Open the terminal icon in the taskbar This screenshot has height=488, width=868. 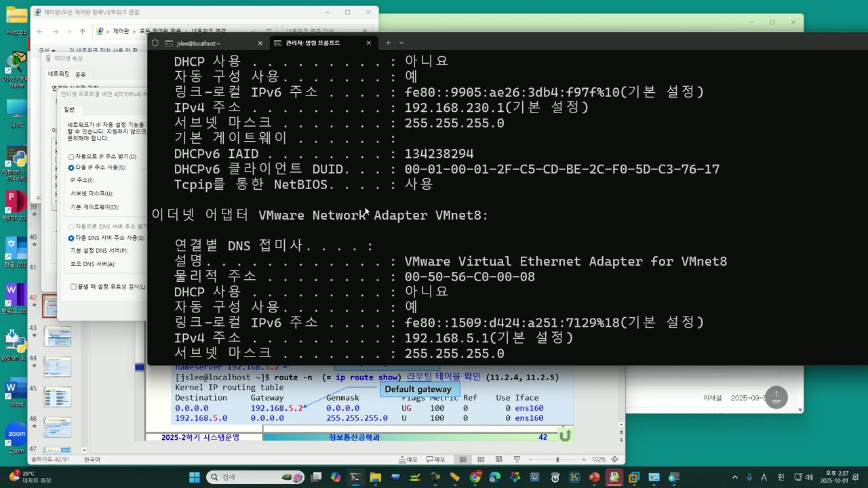[355, 477]
